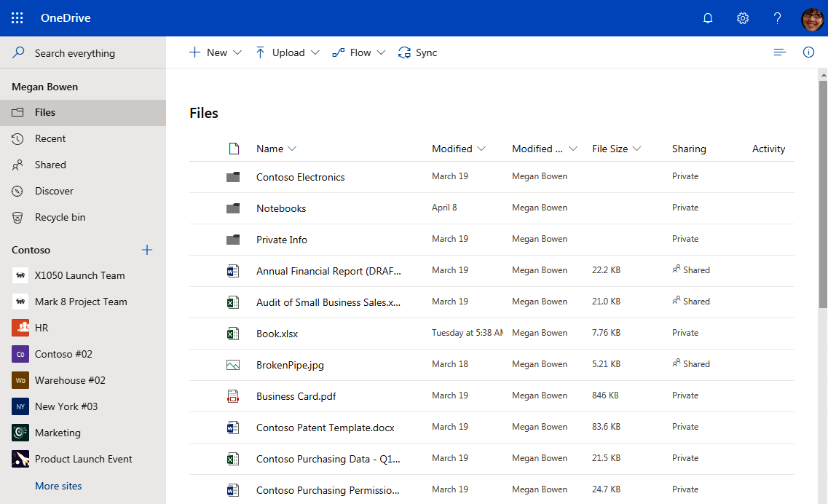Click the Warehouse #02 site icon
828x504 pixels.
point(20,380)
